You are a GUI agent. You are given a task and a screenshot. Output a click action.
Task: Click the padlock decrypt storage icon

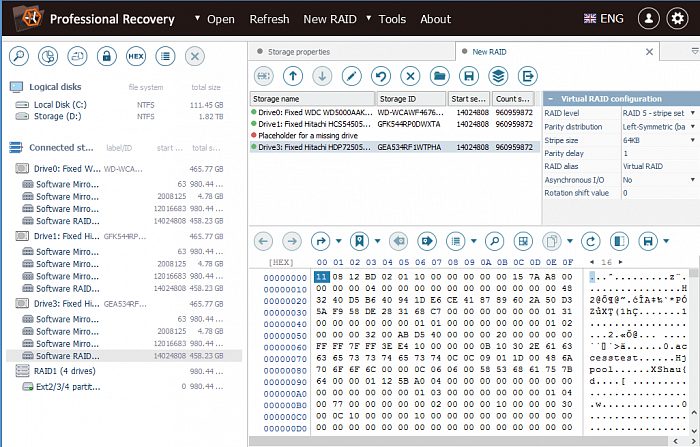coord(107,57)
